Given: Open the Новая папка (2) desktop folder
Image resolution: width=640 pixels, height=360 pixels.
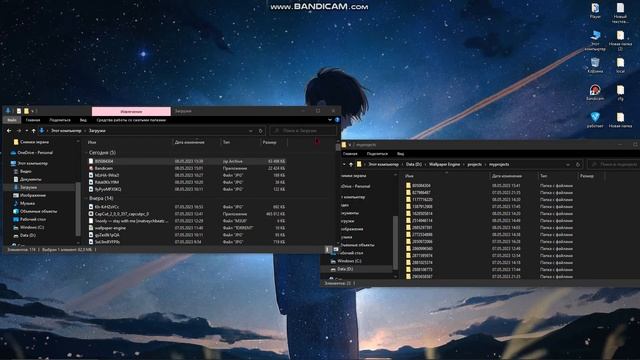Looking at the screenshot, I should pos(620,40).
